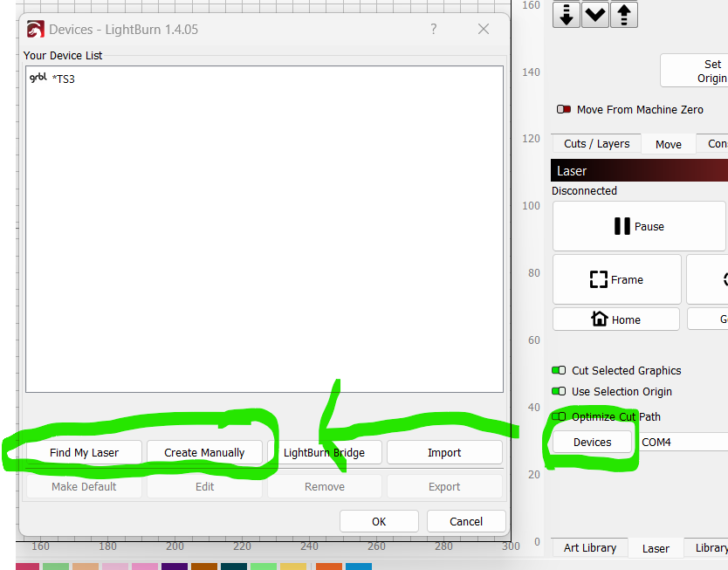Open LightBurn Bridge setup
This screenshot has width=728, height=570.
324,452
